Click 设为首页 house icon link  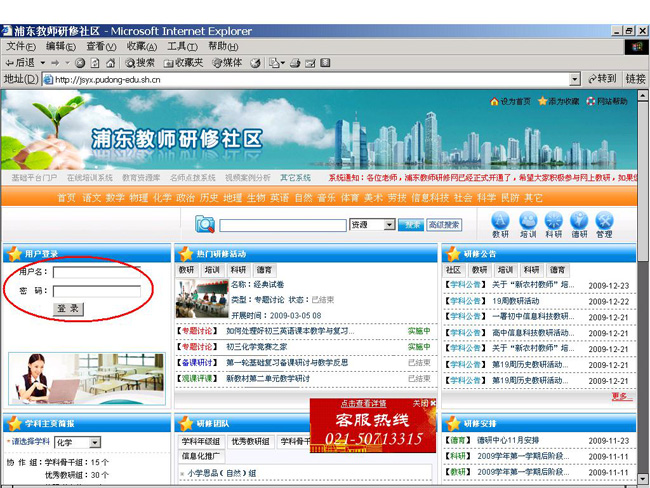coord(510,101)
